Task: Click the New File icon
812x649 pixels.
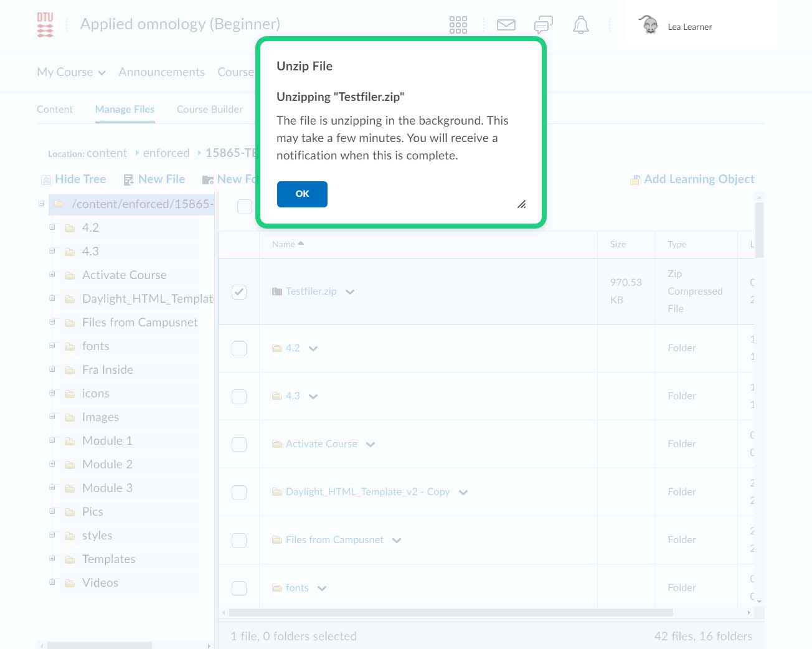Action: (x=128, y=180)
